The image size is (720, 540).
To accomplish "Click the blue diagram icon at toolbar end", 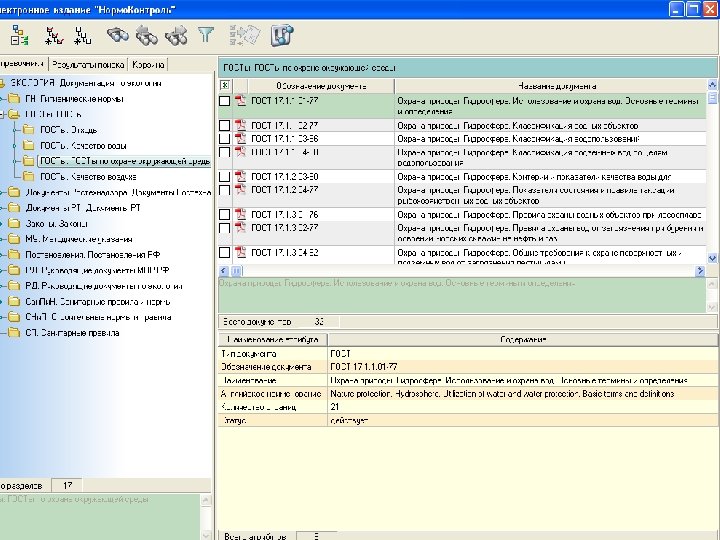I will pos(282,36).
